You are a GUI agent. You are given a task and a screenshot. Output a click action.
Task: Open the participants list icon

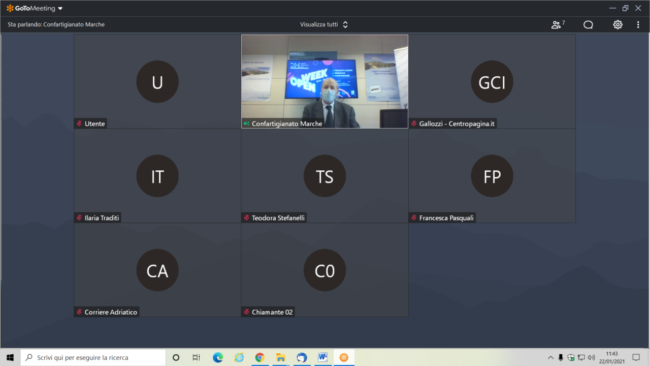(557, 25)
